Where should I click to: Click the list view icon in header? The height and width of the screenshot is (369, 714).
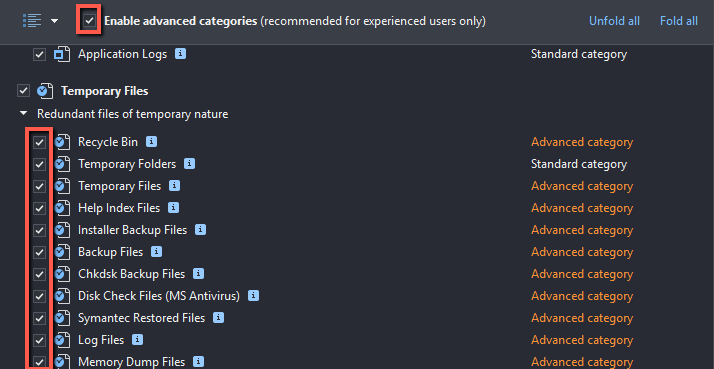tap(32, 20)
